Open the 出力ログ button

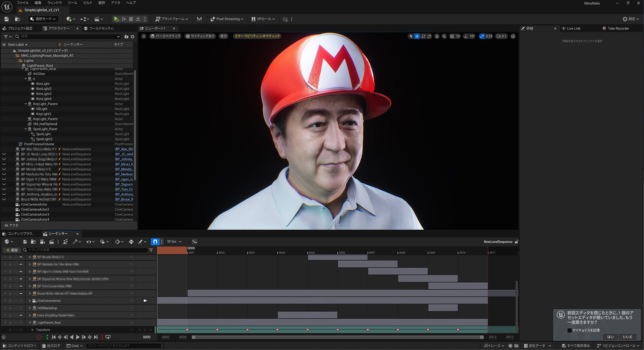(x=51, y=346)
